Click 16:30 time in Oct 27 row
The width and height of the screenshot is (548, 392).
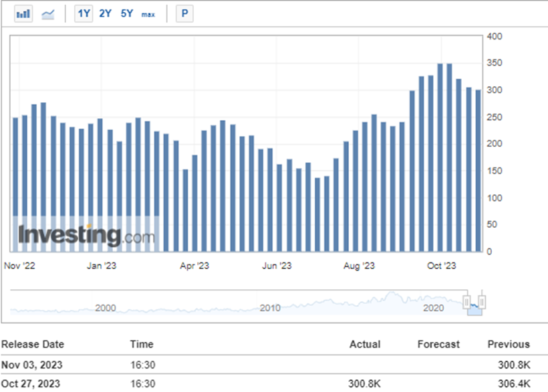pos(142,383)
